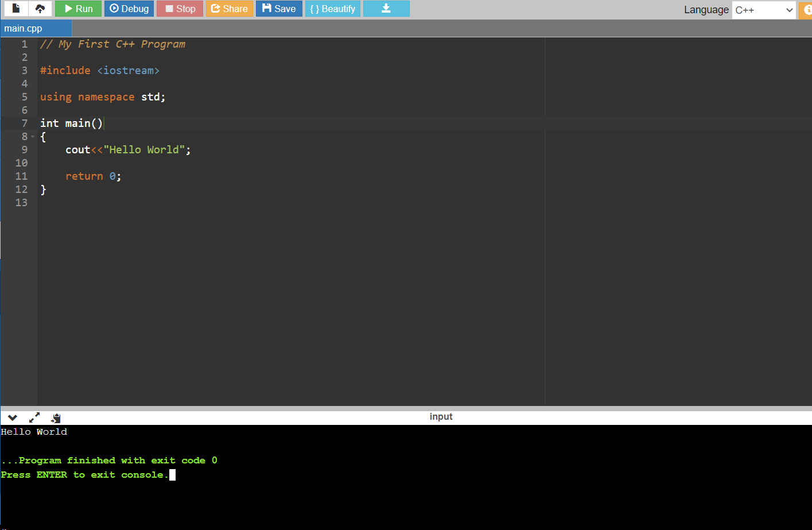Click the copy console output icon
The width and height of the screenshot is (812, 530).
click(x=56, y=418)
